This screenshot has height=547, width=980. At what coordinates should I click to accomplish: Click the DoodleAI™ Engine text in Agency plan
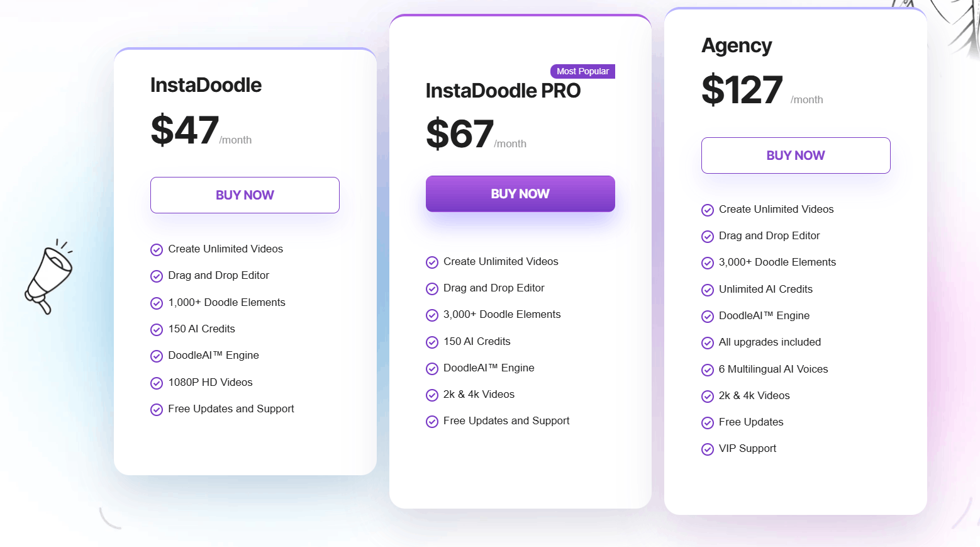coord(764,316)
